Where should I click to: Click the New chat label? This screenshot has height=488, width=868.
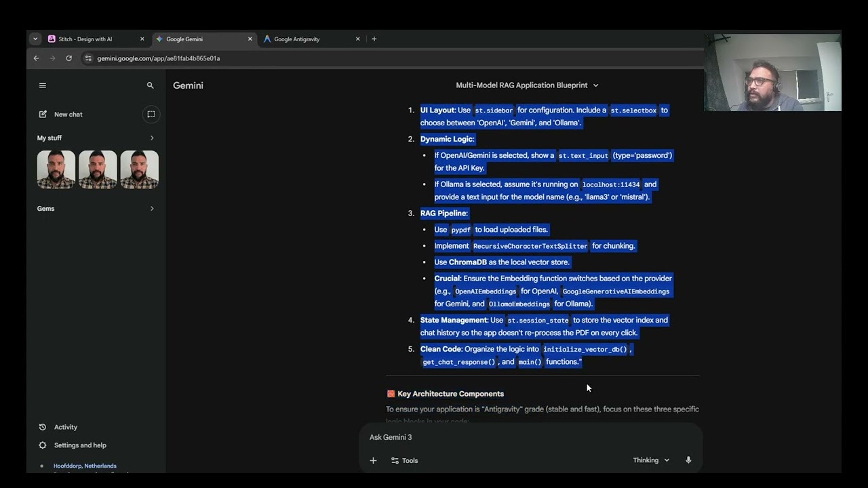68,115
